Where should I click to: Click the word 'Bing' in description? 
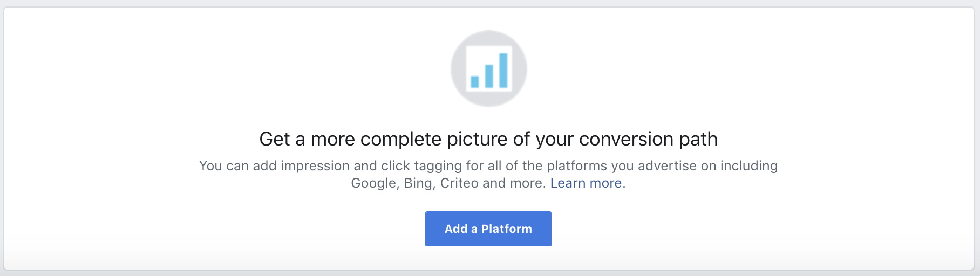tap(418, 184)
